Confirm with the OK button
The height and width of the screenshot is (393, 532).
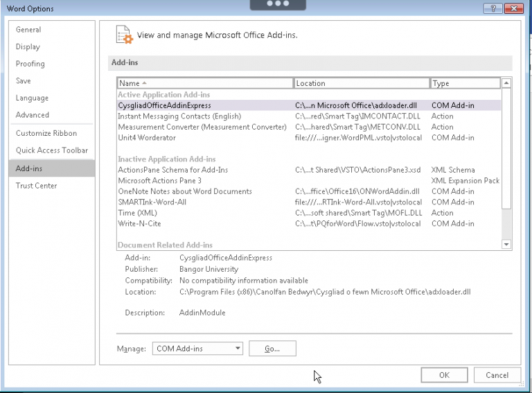pos(444,375)
